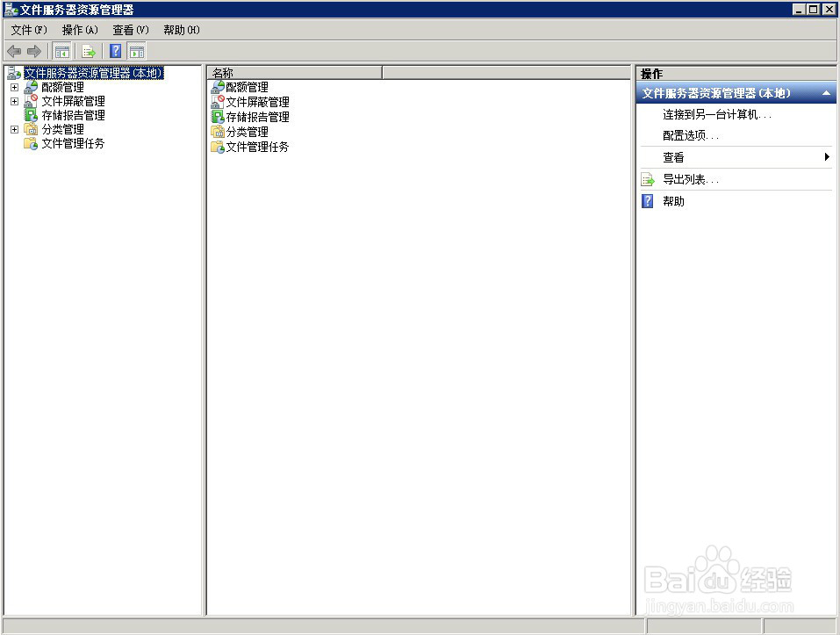This screenshot has width=840, height=635.
Task: Select 配额管理 label in tree
Action: tap(62, 87)
